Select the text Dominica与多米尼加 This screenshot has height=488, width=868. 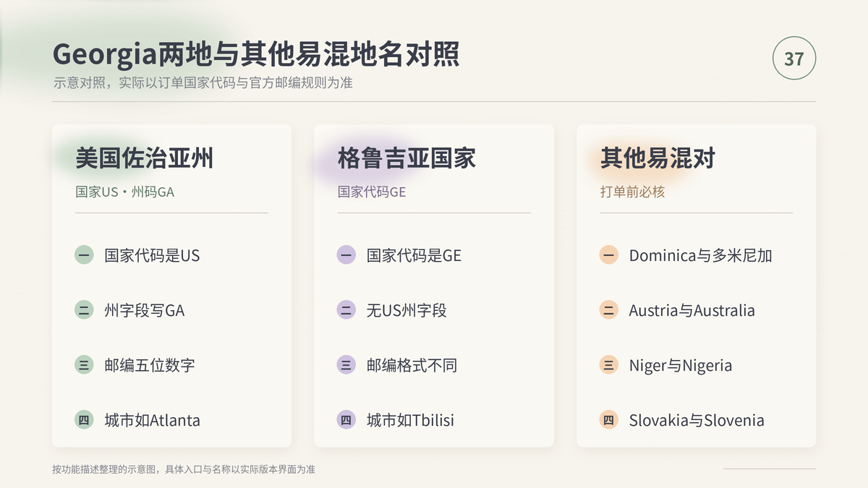tap(701, 255)
